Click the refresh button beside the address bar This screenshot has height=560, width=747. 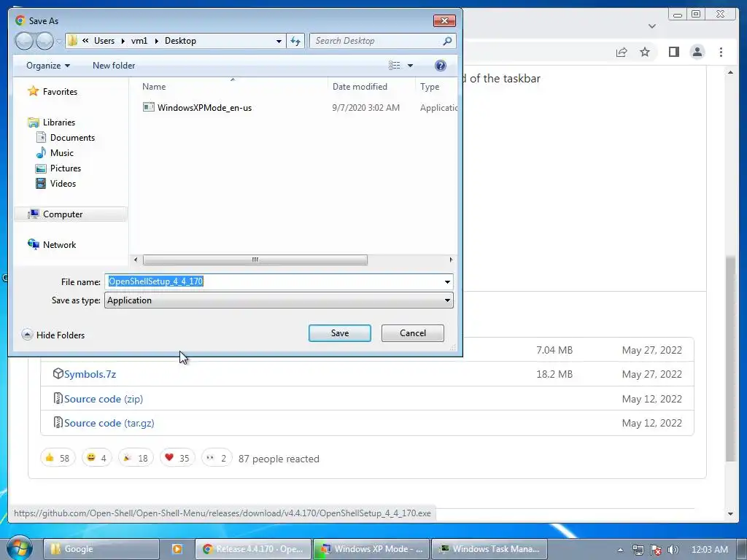295,41
